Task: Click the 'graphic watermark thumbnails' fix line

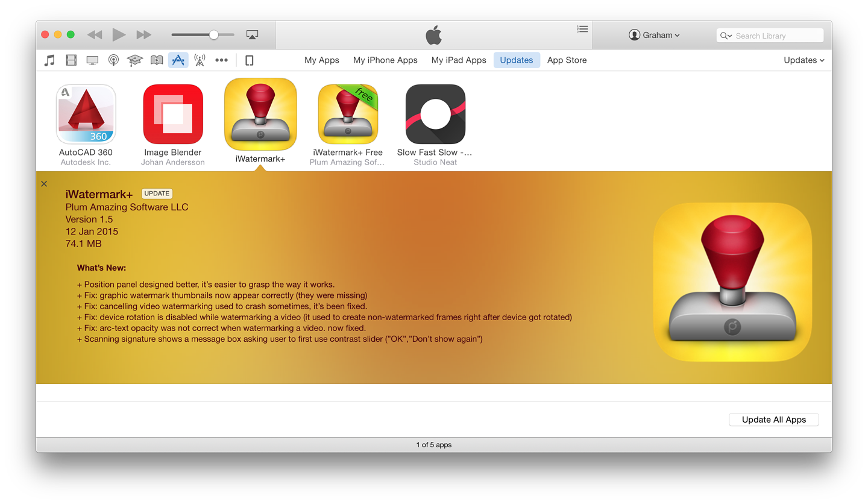Action: tap(222, 295)
